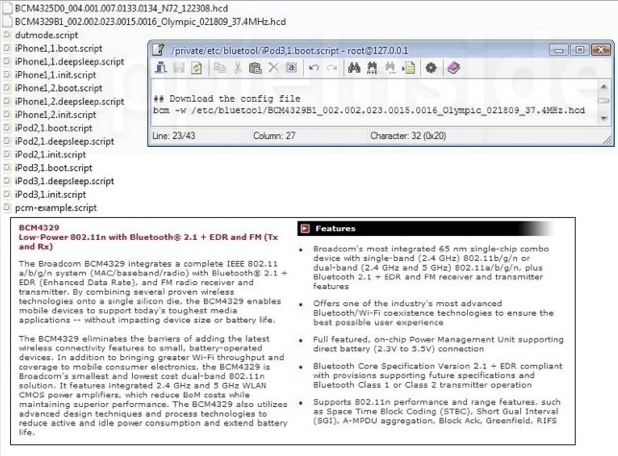
Task: Click the Redo arrow icon
Action: (332, 68)
